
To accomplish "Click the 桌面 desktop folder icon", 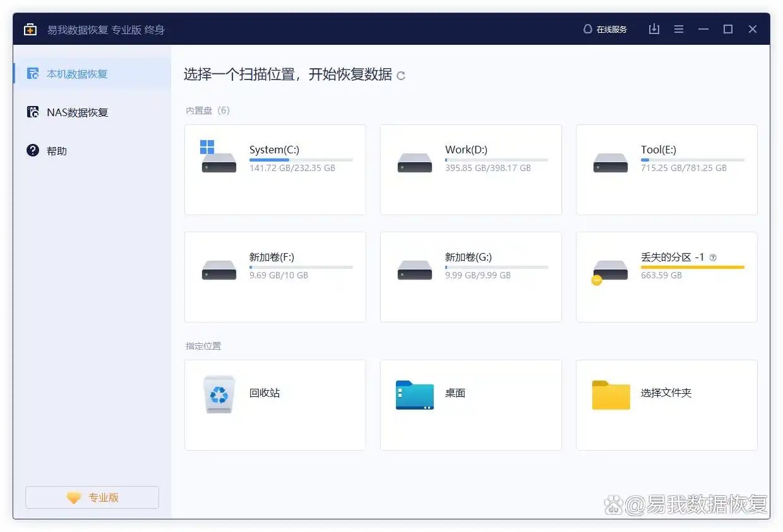I will pos(414,394).
